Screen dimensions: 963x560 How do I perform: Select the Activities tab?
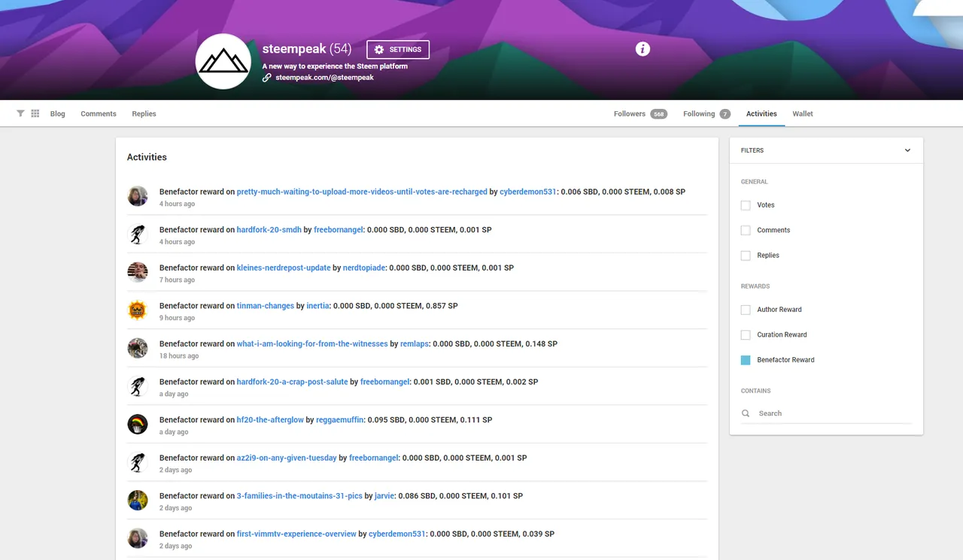click(x=761, y=114)
